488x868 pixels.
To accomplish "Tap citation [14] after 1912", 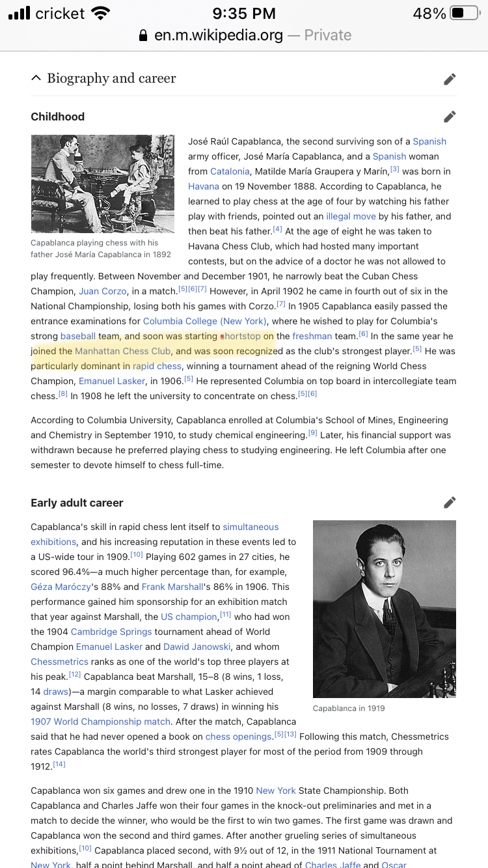I will coord(59,764).
